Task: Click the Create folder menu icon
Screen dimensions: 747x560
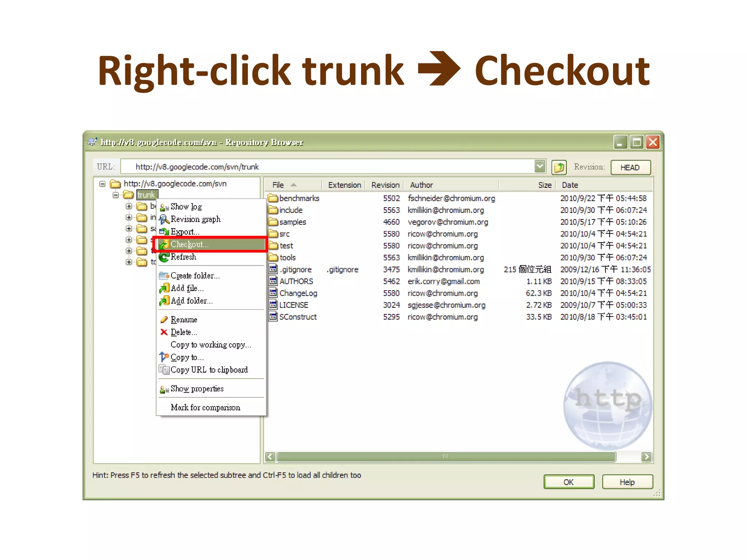Action: (x=164, y=276)
